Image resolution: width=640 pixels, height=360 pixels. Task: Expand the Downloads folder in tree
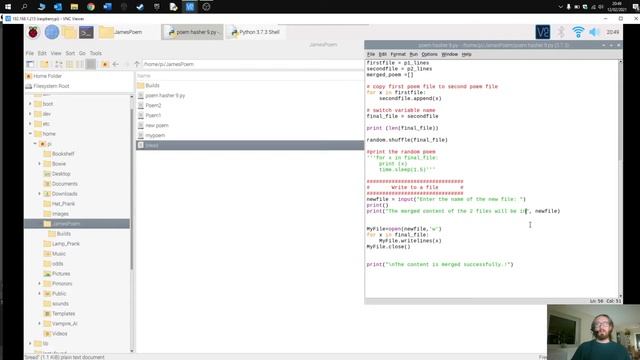pos(40,193)
